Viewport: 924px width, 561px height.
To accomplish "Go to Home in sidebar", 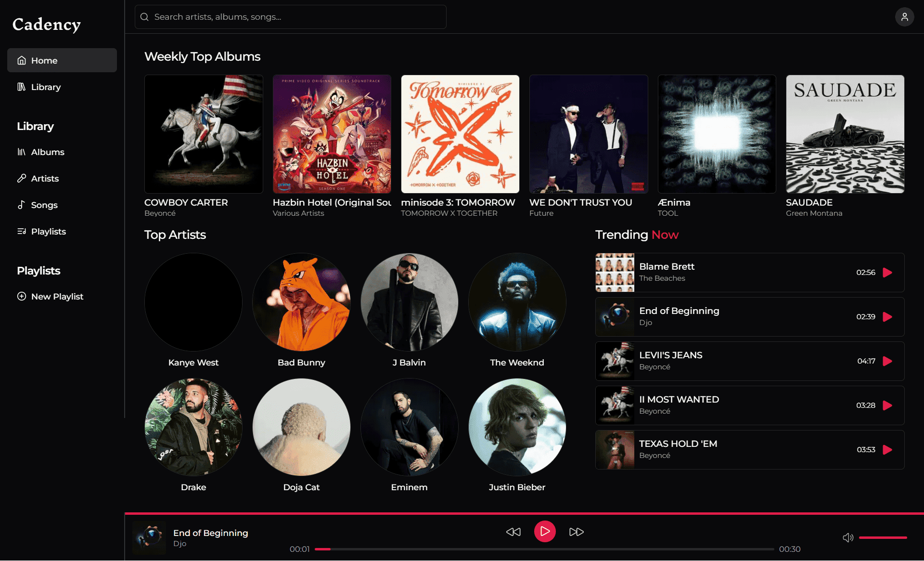I will tap(62, 60).
